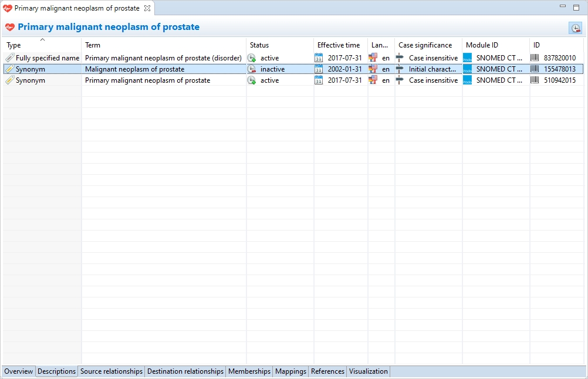Open the Source relationships tab
The image size is (588, 379).
pyautogui.click(x=111, y=371)
